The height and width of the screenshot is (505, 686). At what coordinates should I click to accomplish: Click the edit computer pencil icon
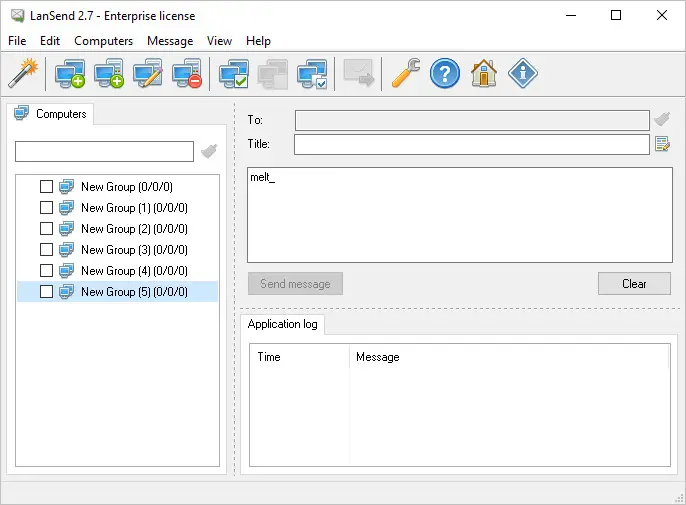[x=148, y=73]
